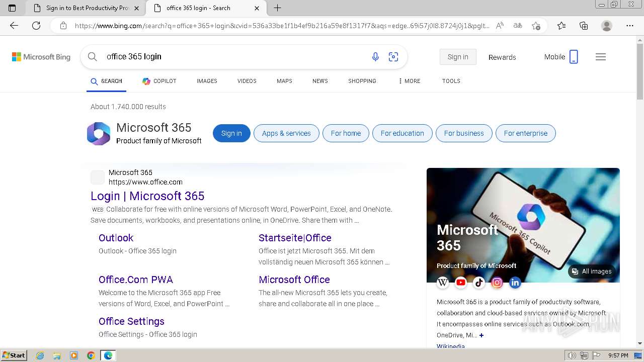Open the Favorites list icon
This screenshot has width=644, height=362.
(561, 26)
